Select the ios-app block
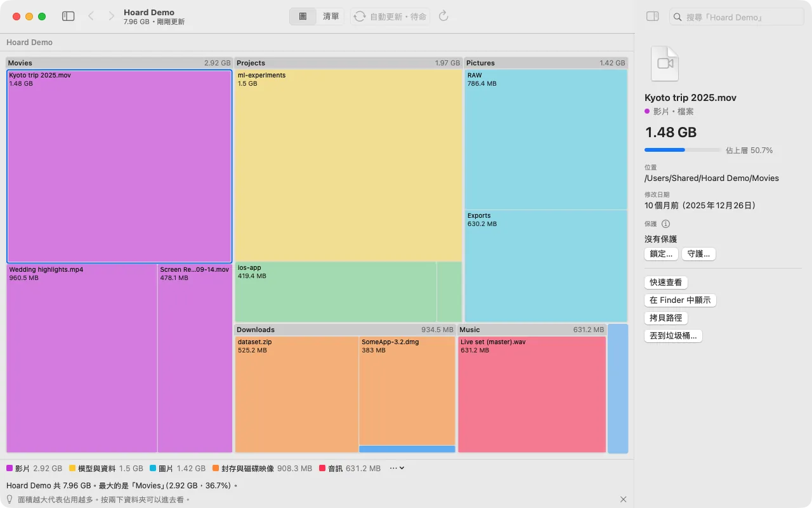 (336, 292)
